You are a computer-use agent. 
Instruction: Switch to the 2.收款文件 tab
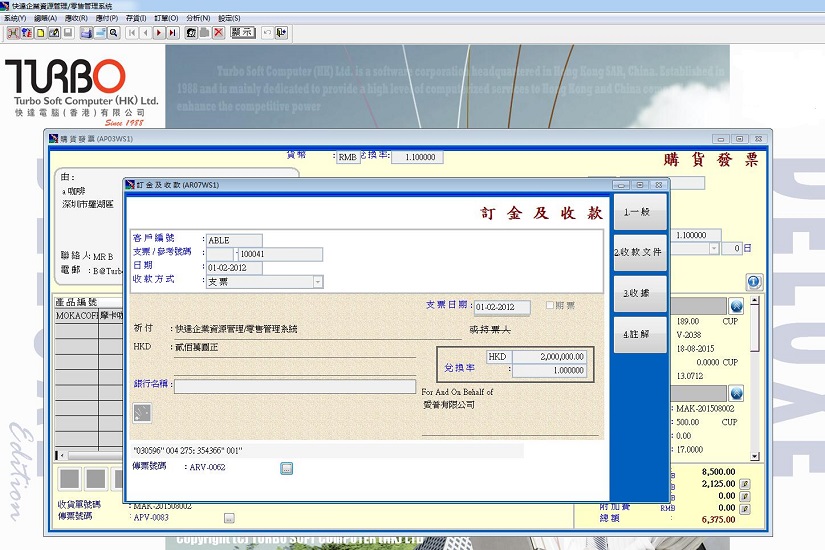[638, 252]
